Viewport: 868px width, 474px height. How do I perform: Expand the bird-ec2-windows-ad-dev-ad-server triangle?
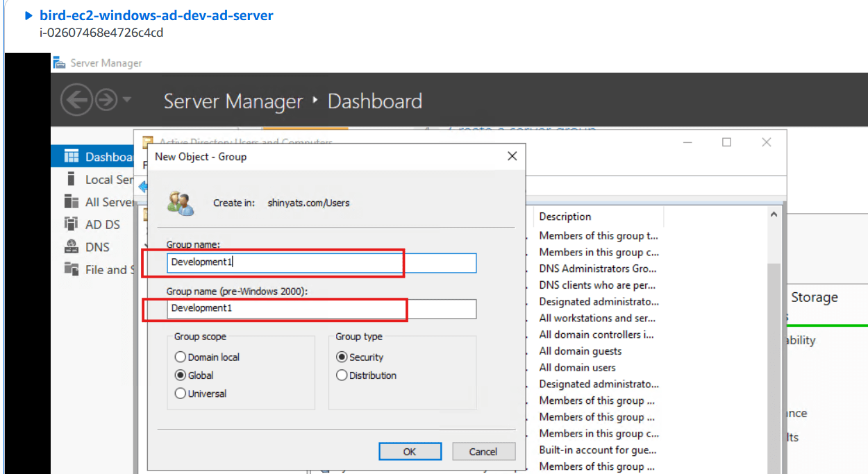[28, 15]
